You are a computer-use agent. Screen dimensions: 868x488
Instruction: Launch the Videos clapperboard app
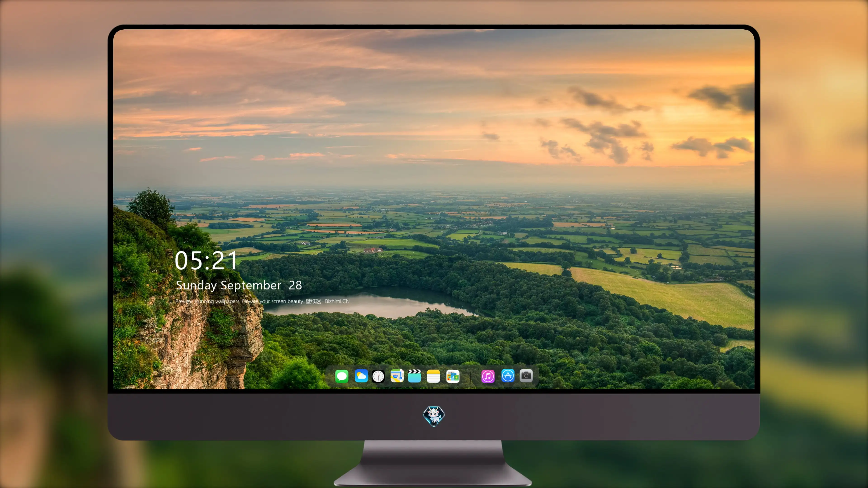415,376
